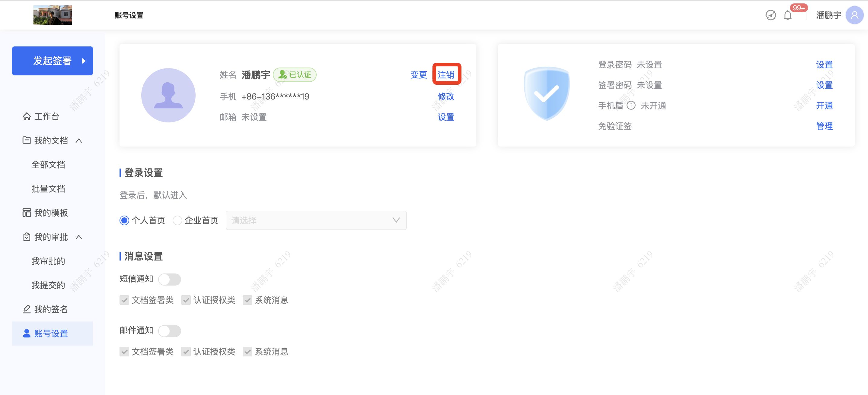The height and width of the screenshot is (395, 868).
Task: Click phone number +86-136******19
Action: (x=275, y=97)
